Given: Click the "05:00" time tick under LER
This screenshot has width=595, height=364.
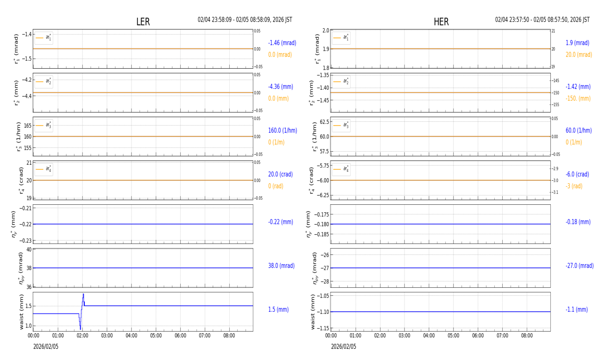Looking at the screenshot, I should coord(156,336).
